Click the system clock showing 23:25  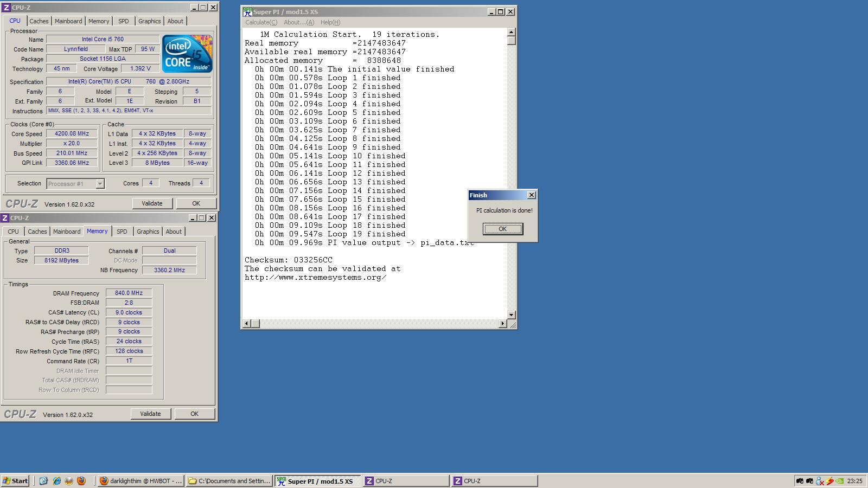854,481
